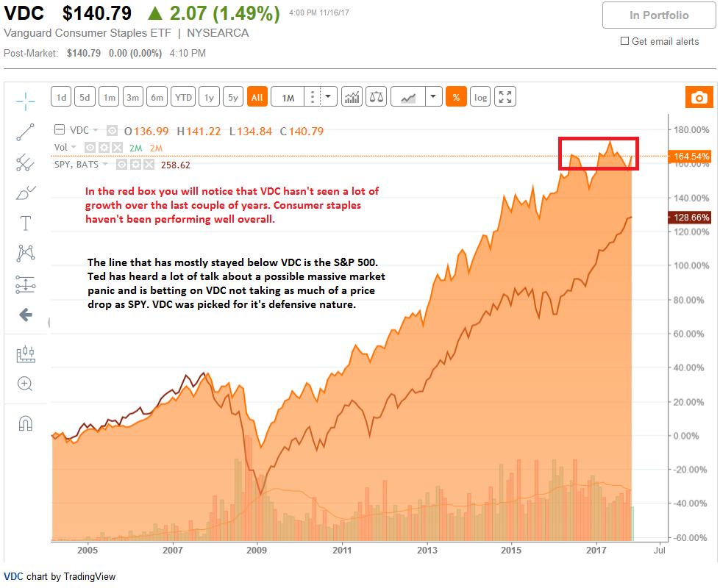Toggle percentage scale mode
The height and width of the screenshot is (588, 720).
[456, 97]
